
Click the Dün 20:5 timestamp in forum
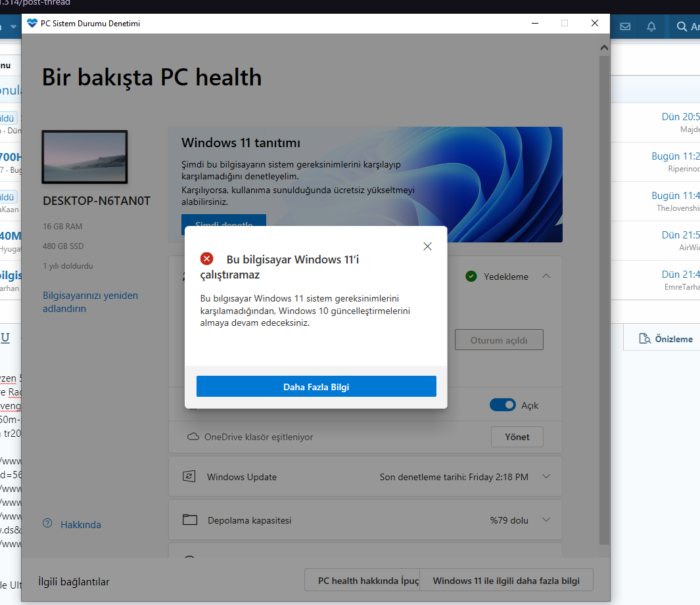tap(680, 116)
